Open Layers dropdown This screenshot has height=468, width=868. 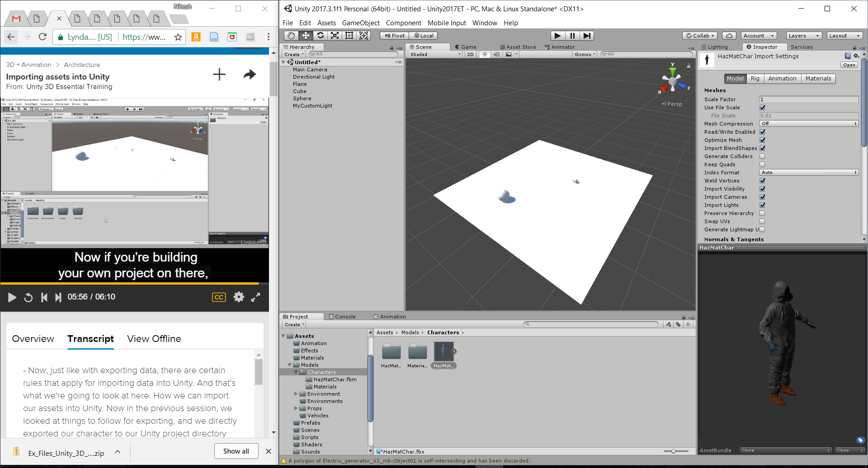pos(803,36)
